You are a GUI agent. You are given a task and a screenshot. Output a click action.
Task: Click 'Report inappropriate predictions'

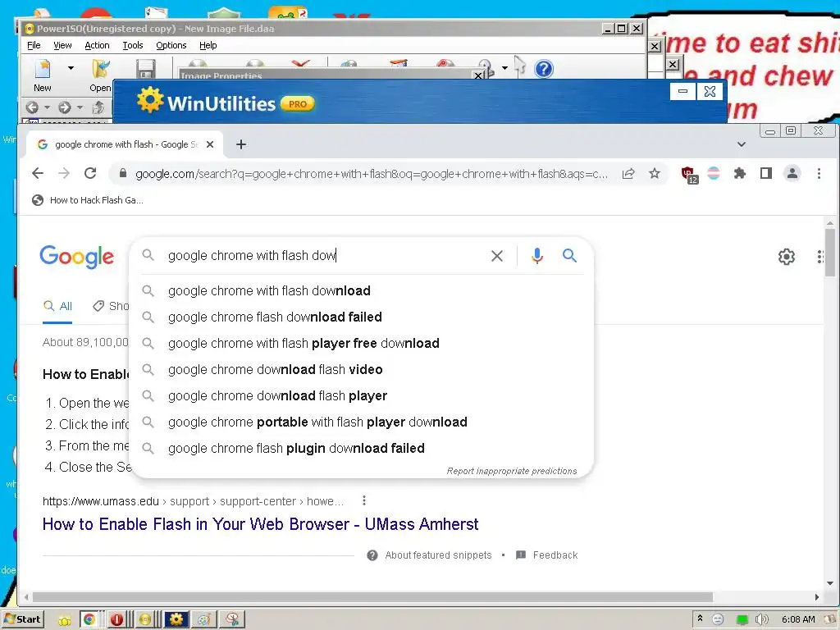pos(512,471)
